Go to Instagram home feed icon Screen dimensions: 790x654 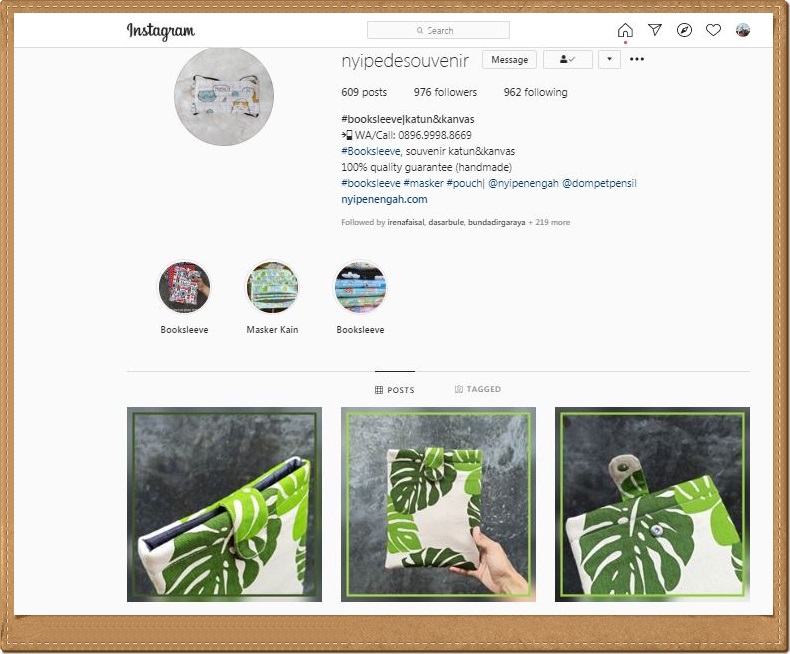pos(625,30)
